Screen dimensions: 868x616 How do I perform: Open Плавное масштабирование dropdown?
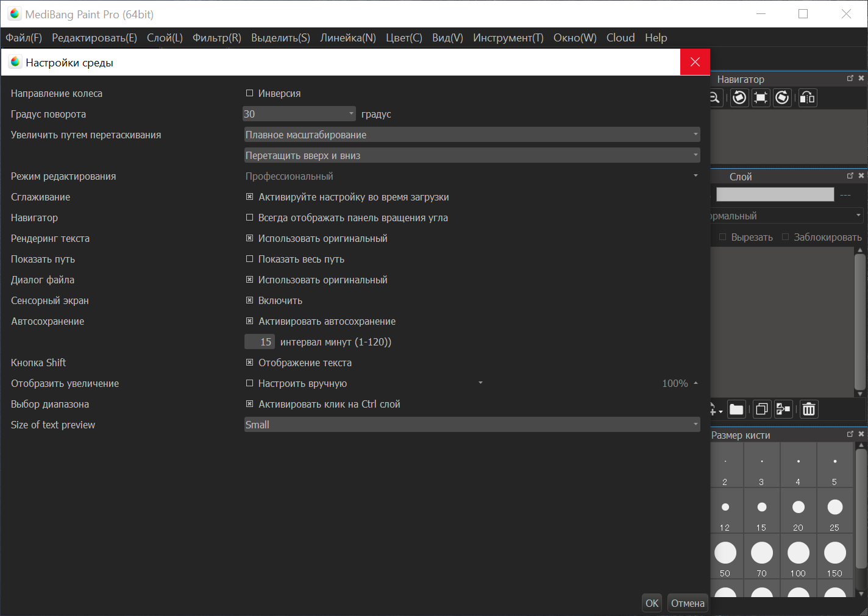coord(472,135)
